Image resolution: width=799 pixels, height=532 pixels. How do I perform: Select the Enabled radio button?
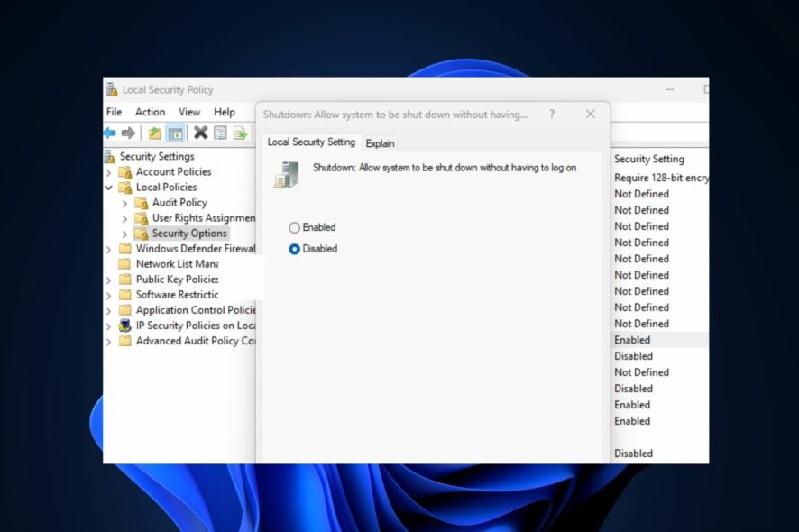(x=295, y=227)
